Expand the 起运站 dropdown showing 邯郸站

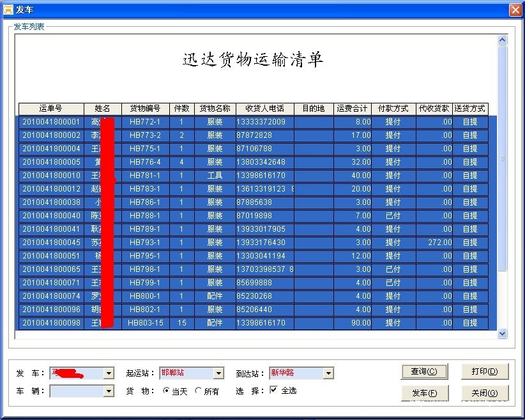[x=218, y=373]
